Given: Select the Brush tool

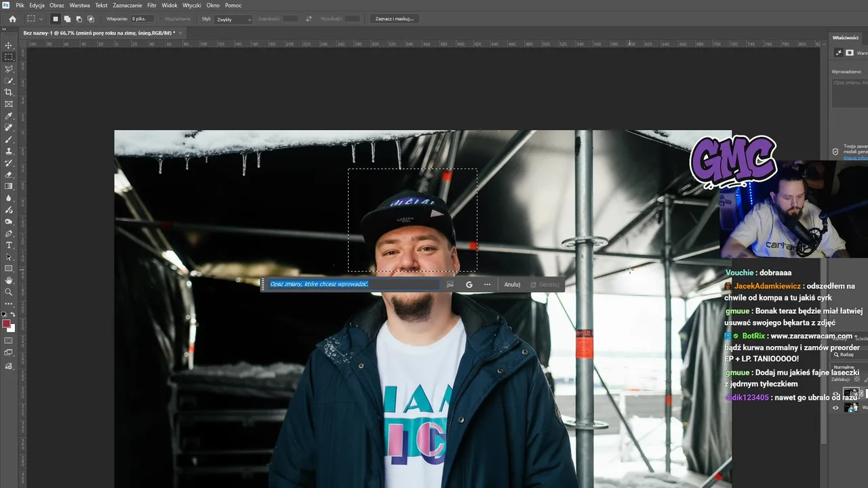Looking at the screenshot, I should pos(9,139).
